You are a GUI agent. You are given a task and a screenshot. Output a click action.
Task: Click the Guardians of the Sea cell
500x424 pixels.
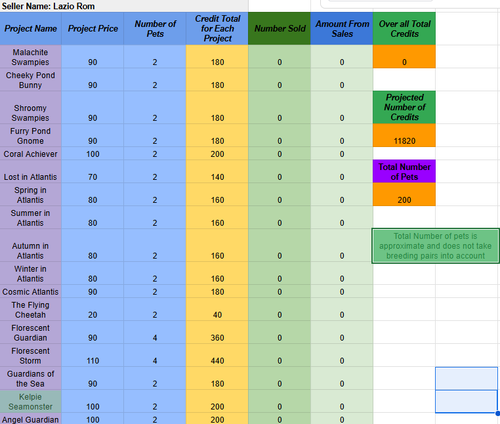click(31, 378)
